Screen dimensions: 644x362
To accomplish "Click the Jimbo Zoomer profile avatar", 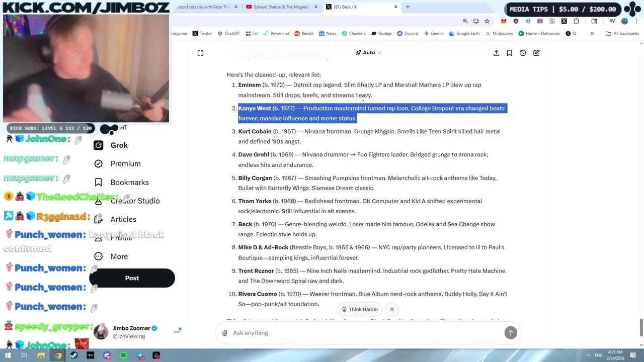I will pyautogui.click(x=101, y=332).
